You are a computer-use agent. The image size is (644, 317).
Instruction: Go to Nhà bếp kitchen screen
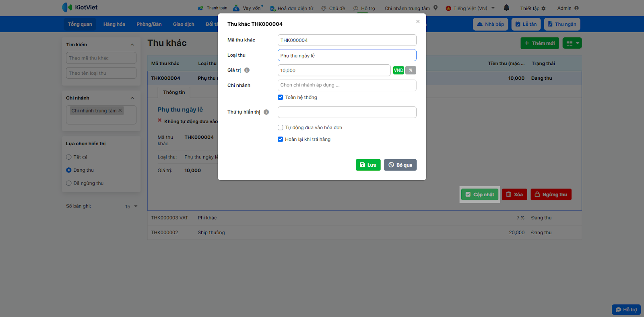point(491,24)
